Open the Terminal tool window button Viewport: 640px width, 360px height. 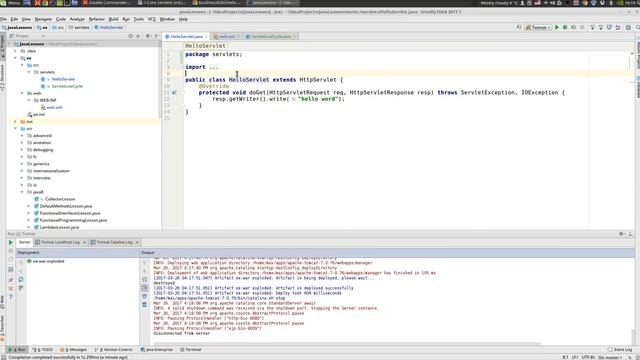coord(191,350)
